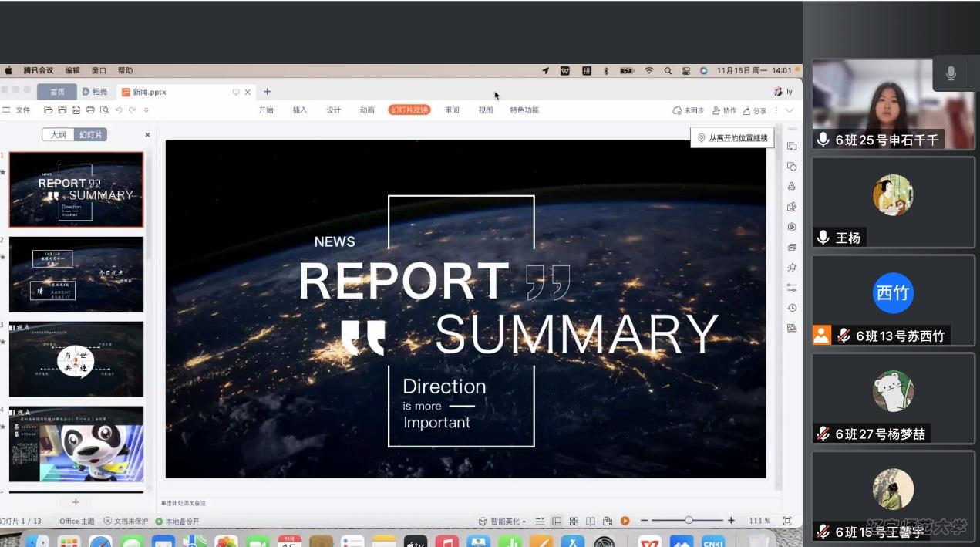Open the 插入 ribbon tab

(x=300, y=110)
